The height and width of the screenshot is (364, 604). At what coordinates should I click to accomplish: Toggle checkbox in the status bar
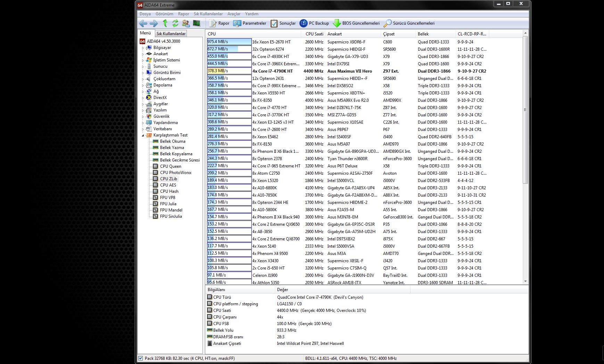[141, 358]
